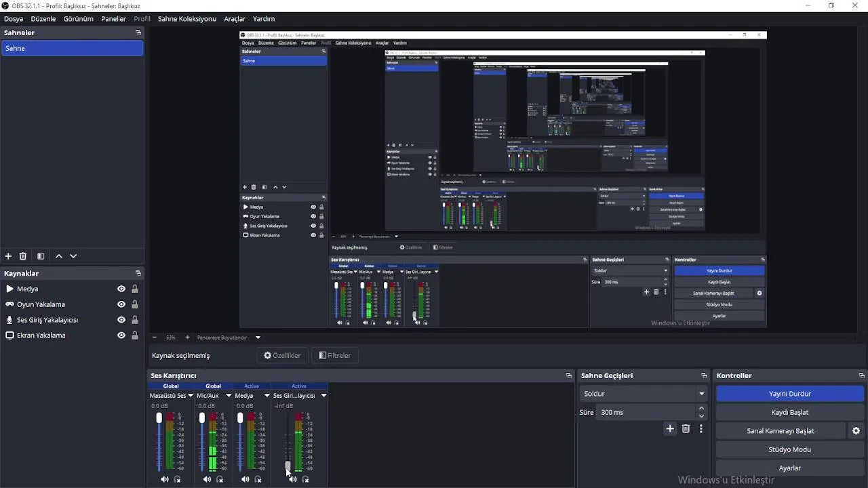Hide the Ses Giriş Yakalayıcısı source
Image resolution: width=868 pixels, height=488 pixels.
tap(121, 320)
